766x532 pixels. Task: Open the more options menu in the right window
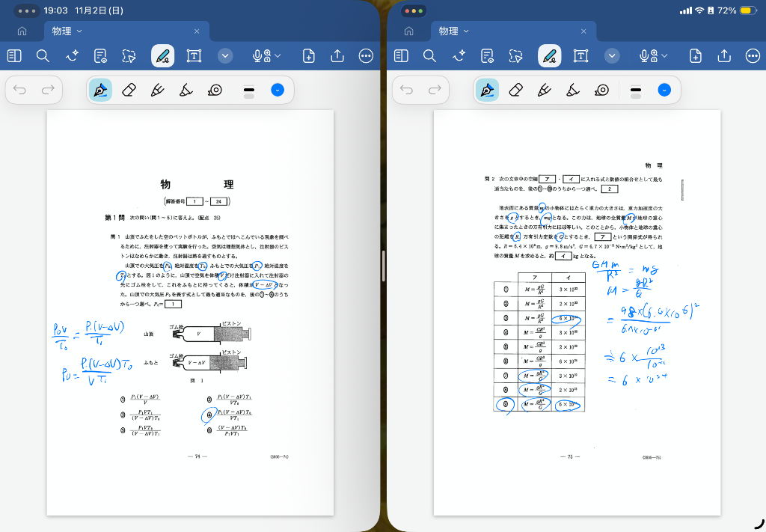(753, 56)
